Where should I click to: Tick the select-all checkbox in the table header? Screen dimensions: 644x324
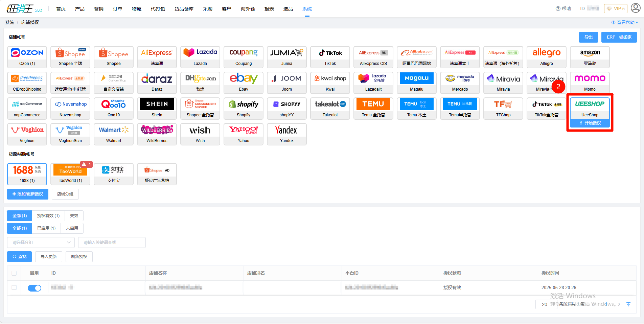pos(14,273)
